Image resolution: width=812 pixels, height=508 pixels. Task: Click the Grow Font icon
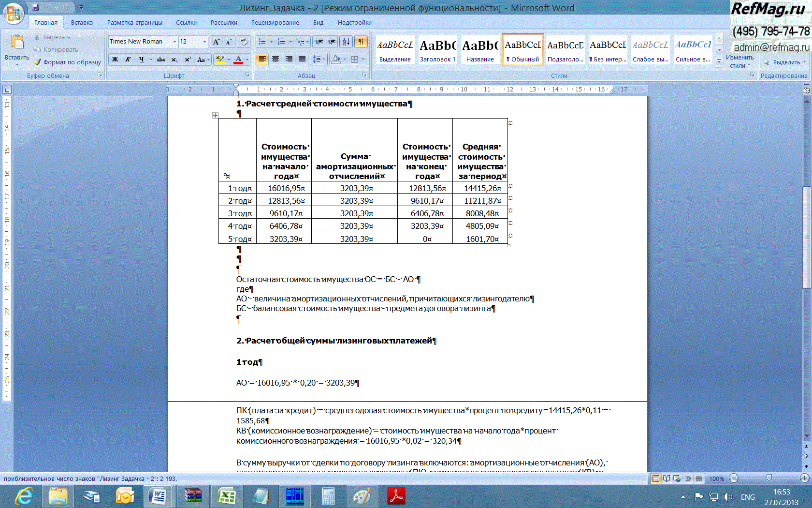point(216,42)
